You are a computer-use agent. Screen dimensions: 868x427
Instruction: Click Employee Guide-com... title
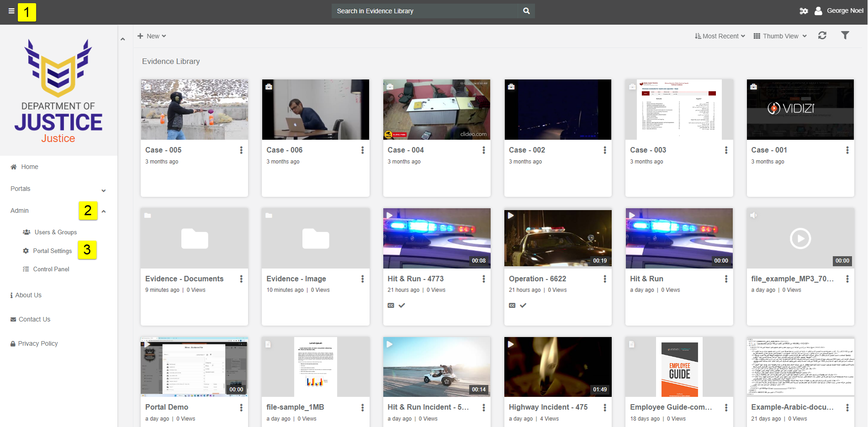[x=671, y=407]
